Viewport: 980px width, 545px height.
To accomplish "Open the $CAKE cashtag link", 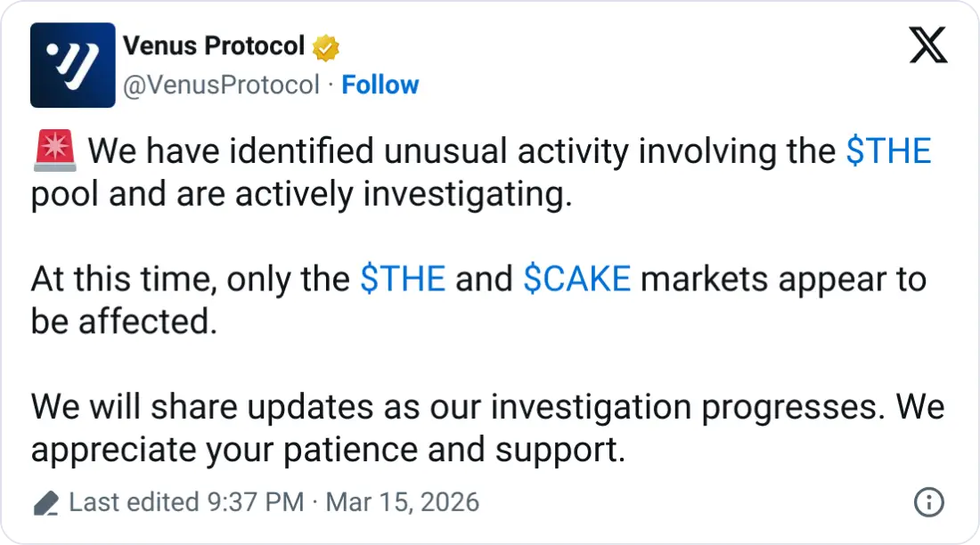I will (x=576, y=280).
